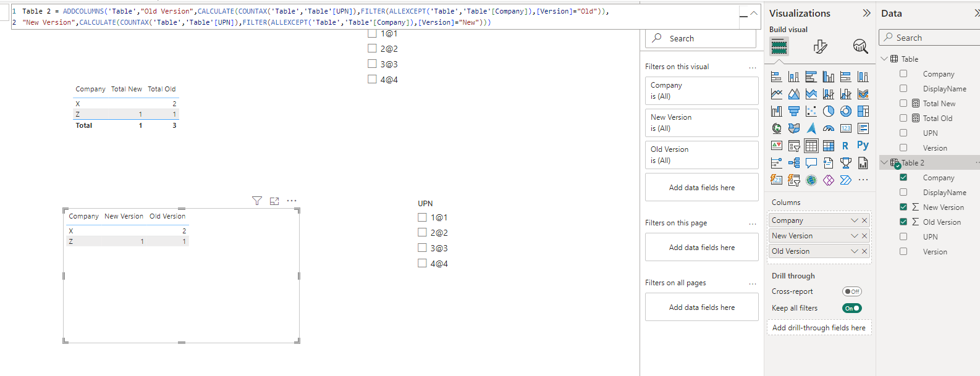Viewport: 980px width, 376px height.
Task: Select the Line chart visual
Action: (777, 94)
